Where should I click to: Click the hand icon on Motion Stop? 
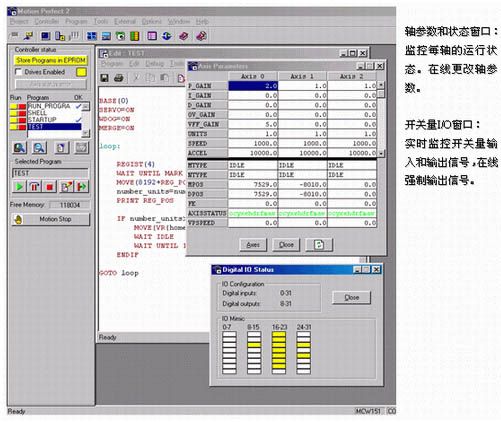[x=18, y=219]
